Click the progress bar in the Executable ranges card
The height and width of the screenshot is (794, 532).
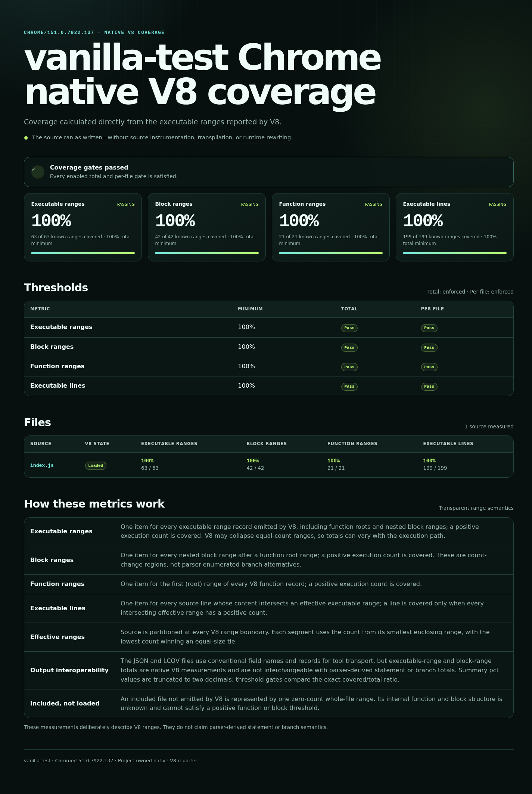(x=83, y=253)
